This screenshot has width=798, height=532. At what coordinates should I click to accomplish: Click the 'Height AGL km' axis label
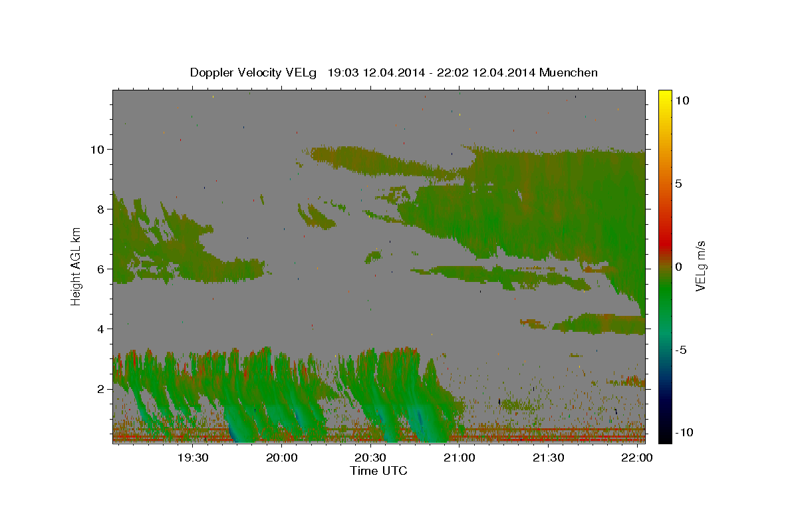click(76, 266)
